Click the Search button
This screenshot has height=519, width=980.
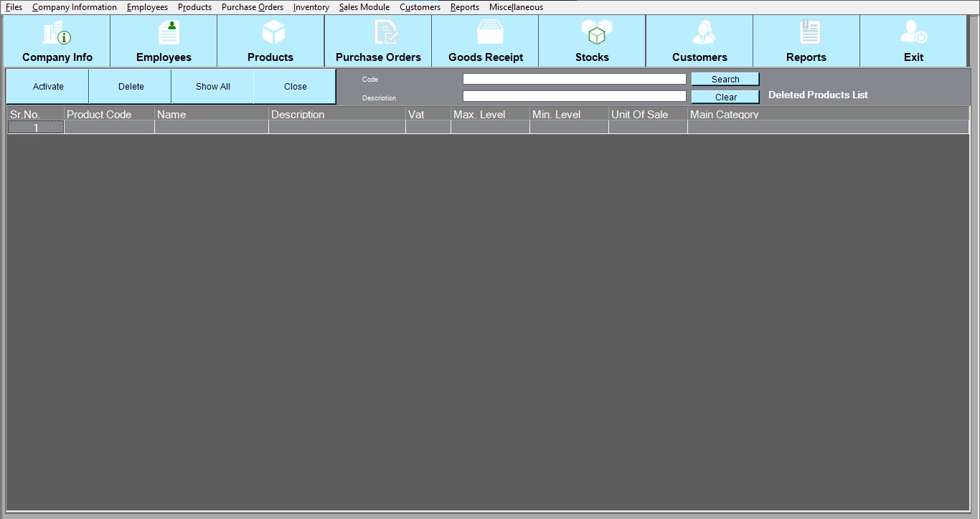click(725, 80)
